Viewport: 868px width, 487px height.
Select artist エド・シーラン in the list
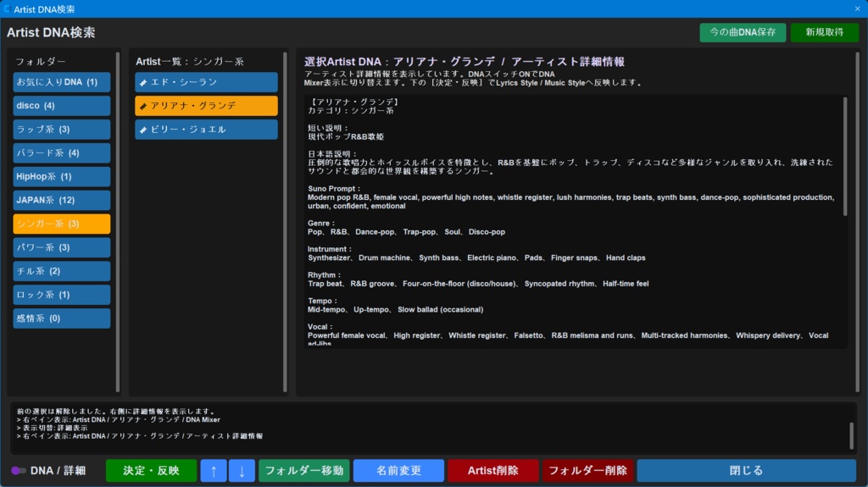tap(206, 82)
